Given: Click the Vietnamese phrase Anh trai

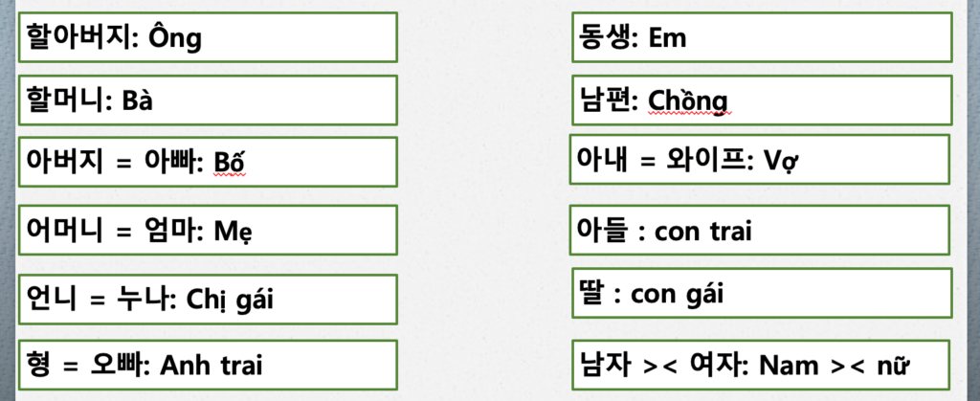Looking at the screenshot, I should pyautogui.click(x=212, y=365).
